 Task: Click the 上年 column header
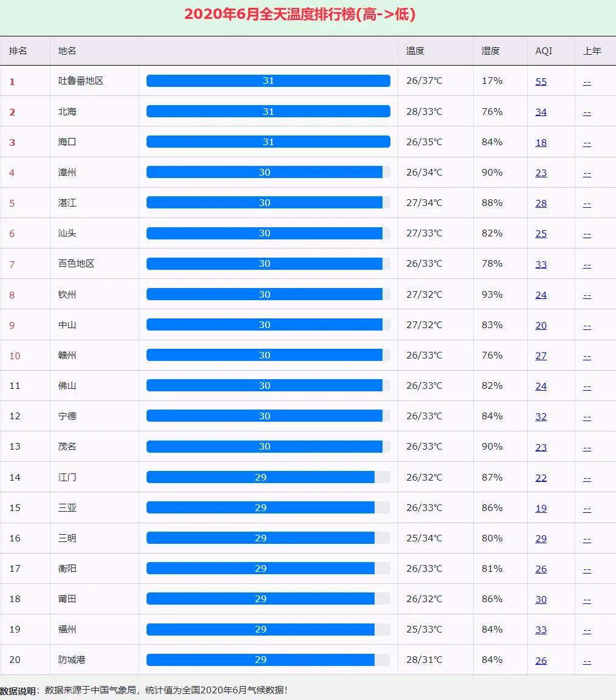(592, 51)
